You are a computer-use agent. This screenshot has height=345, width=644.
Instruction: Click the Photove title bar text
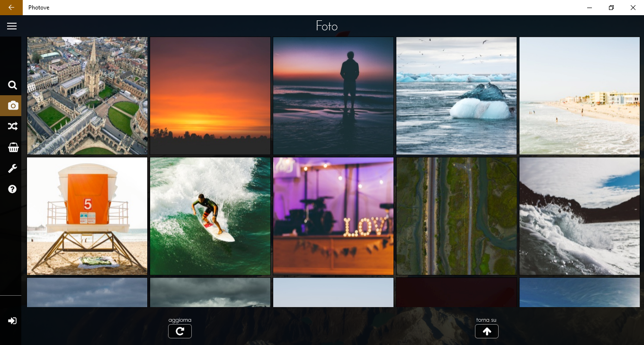[39, 8]
